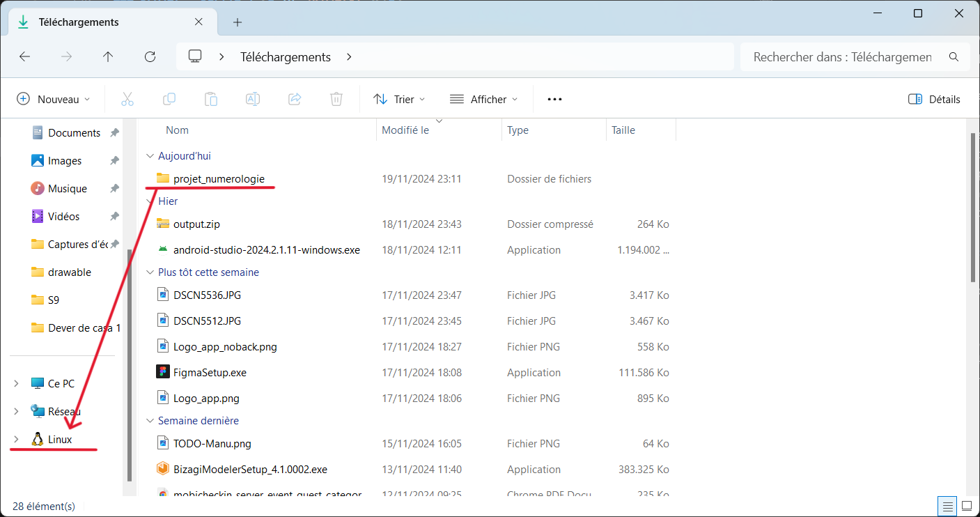Image resolution: width=980 pixels, height=517 pixels.
Task: Open Musique in the sidebar
Action: pyautogui.click(x=68, y=189)
